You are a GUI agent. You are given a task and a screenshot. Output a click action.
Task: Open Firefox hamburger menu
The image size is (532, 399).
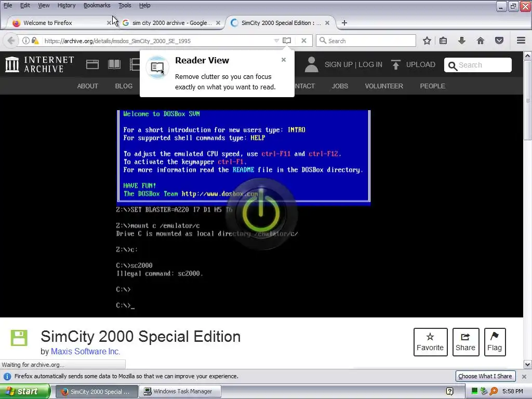521,41
